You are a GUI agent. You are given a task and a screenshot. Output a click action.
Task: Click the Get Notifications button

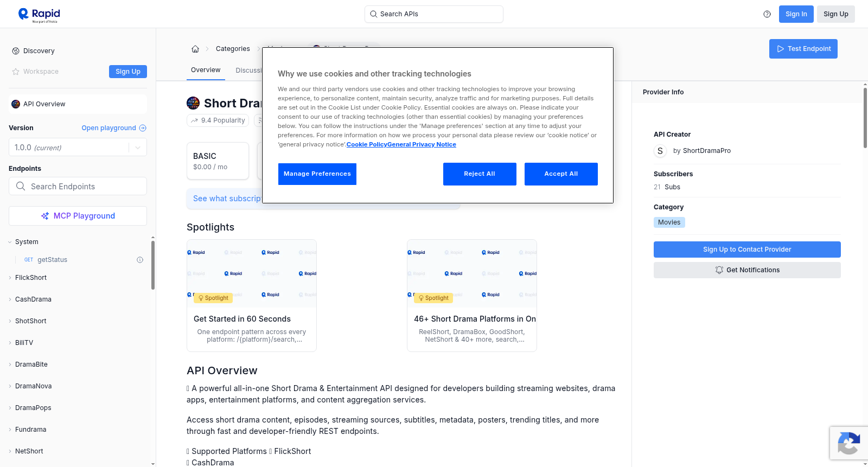(747, 270)
